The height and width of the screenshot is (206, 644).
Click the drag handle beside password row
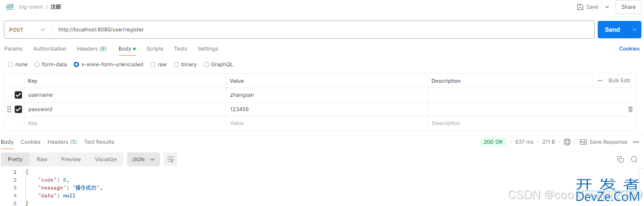click(x=9, y=109)
